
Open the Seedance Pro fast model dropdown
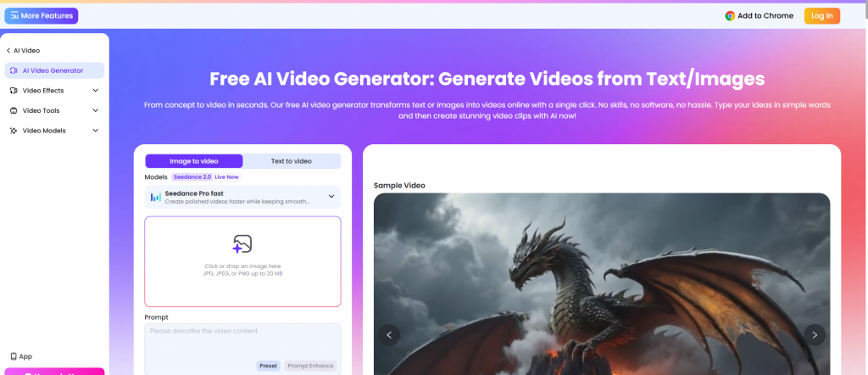242,197
